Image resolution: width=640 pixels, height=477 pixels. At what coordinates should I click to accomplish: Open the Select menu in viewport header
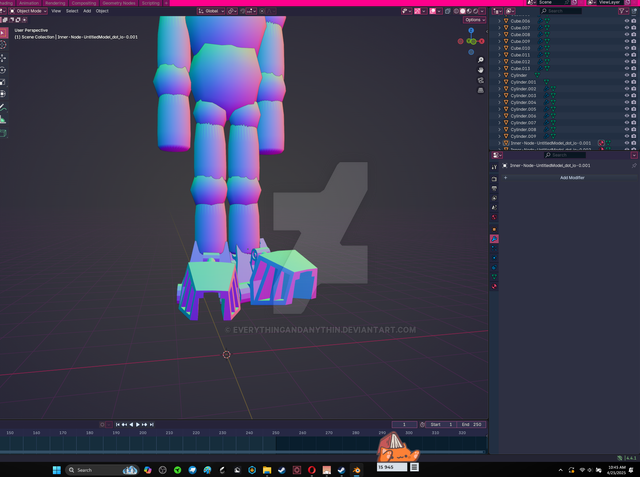[x=72, y=11]
